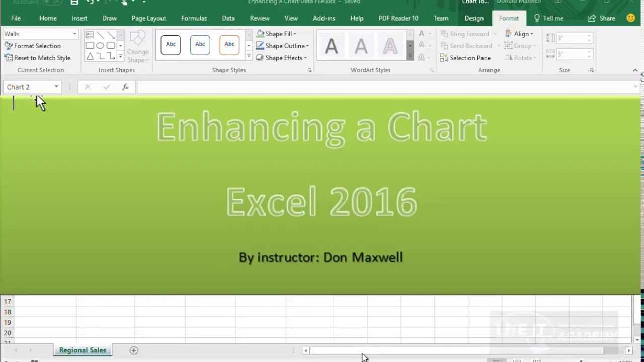This screenshot has height=362, width=644.
Task: Click the Selection Pane button
Action: point(465,58)
